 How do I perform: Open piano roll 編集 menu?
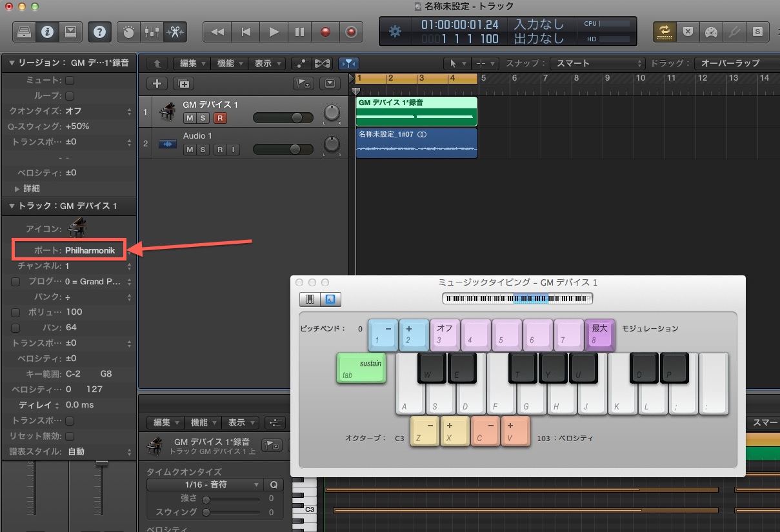166,423
